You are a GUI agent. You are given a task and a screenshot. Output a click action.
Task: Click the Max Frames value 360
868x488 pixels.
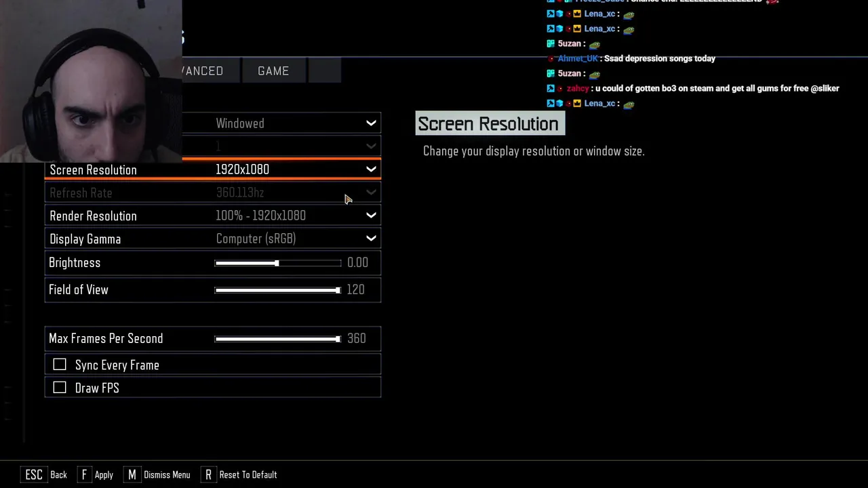357,339
